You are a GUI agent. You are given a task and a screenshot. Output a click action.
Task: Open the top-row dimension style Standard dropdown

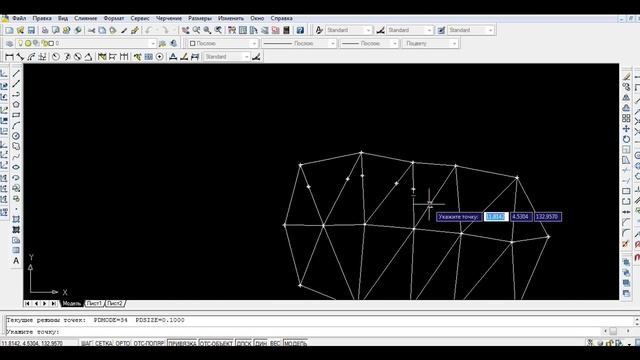[x=409, y=30]
